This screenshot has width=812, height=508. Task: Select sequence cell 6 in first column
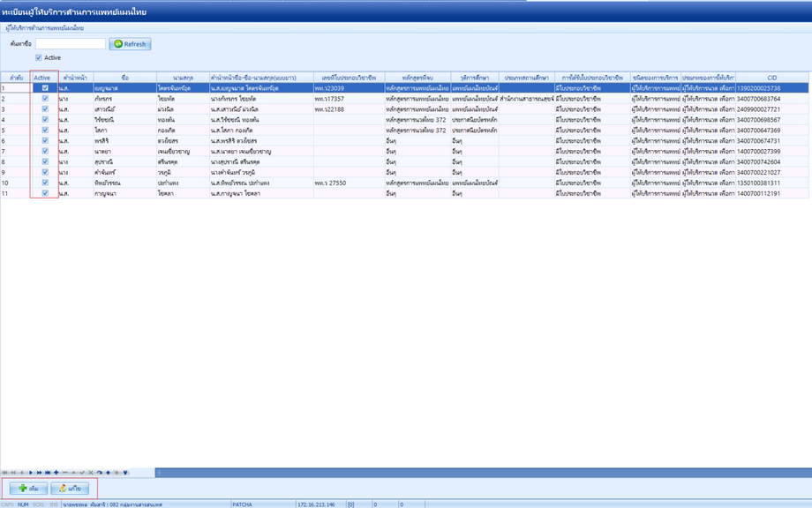16,141
